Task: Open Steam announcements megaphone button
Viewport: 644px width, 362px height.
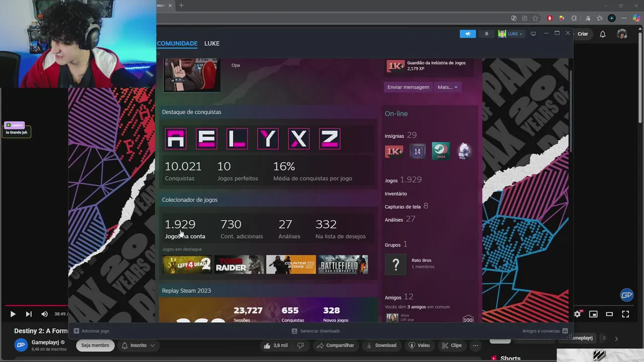Action: coord(467,34)
